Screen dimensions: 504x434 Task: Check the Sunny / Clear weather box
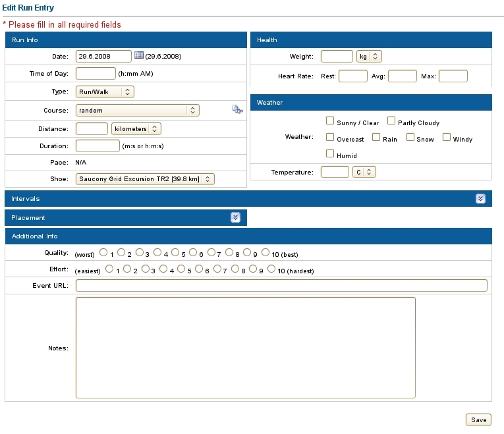tap(330, 121)
